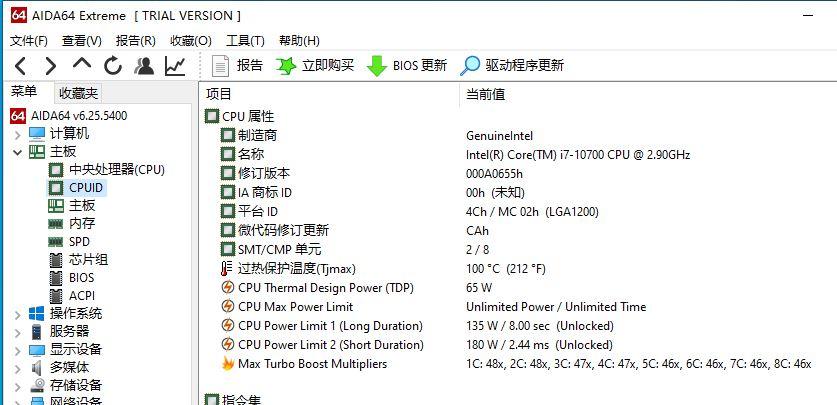Click the 计算机 monitor icon in tree
The image size is (837, 405).
[37, 133]
